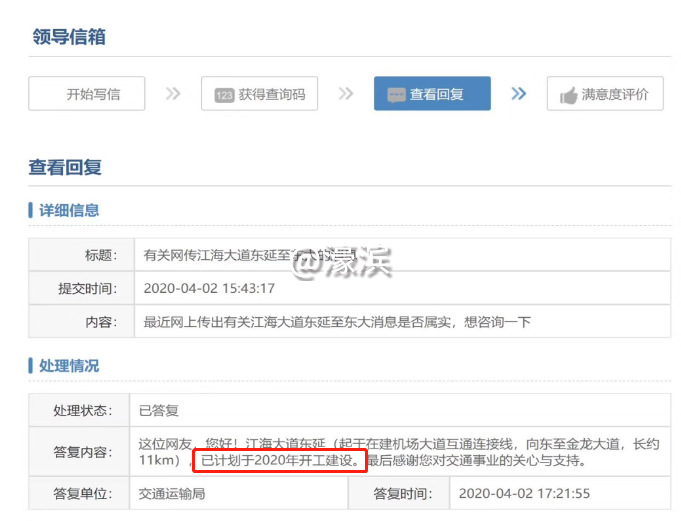Click the message content beginning 最近网上传出
The image size is (681, 521).
[x=337, y=321]
